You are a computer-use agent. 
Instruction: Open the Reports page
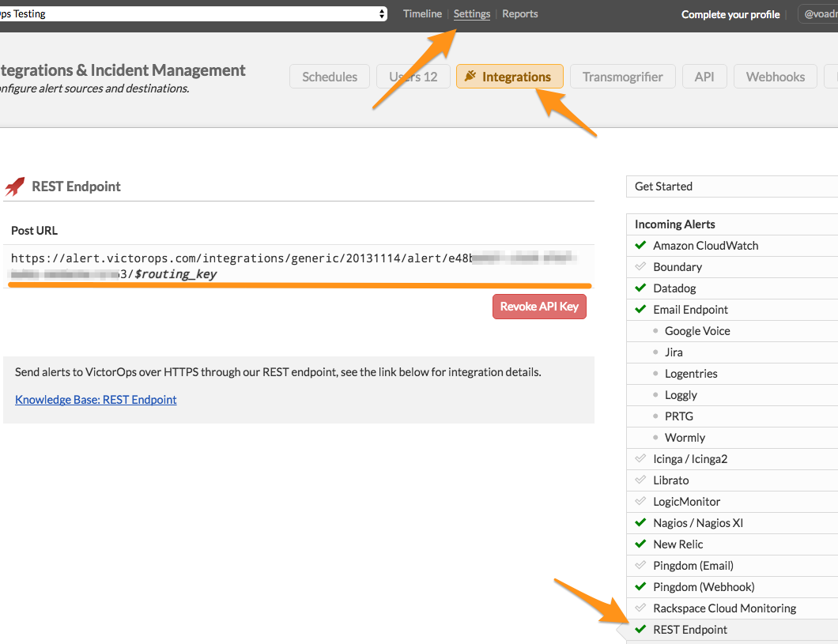519,14
